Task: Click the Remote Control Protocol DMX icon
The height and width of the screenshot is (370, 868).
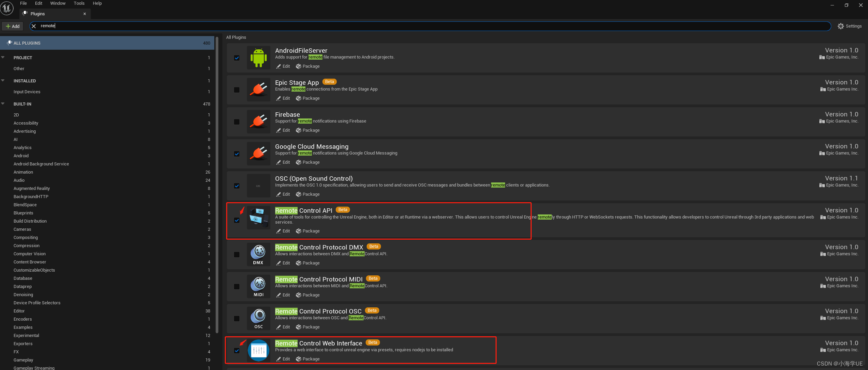Action: 258,255
